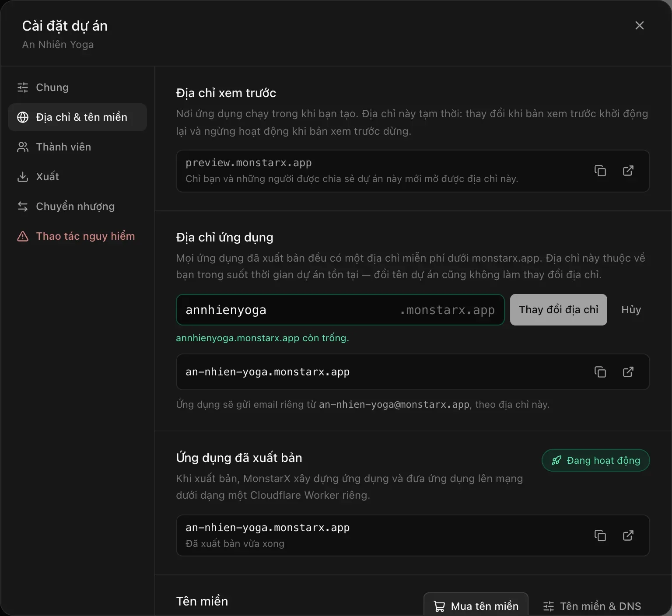Copy the address with Đã xuất bản vừa xong
Screen dimensions: 672x616
pyautogui.click(x=600, y=535)
